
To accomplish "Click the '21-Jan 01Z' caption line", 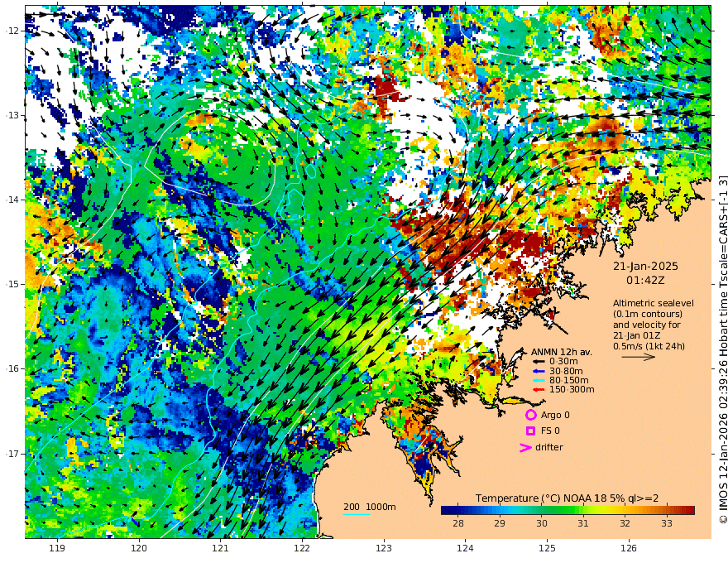I will click(637, 335).
